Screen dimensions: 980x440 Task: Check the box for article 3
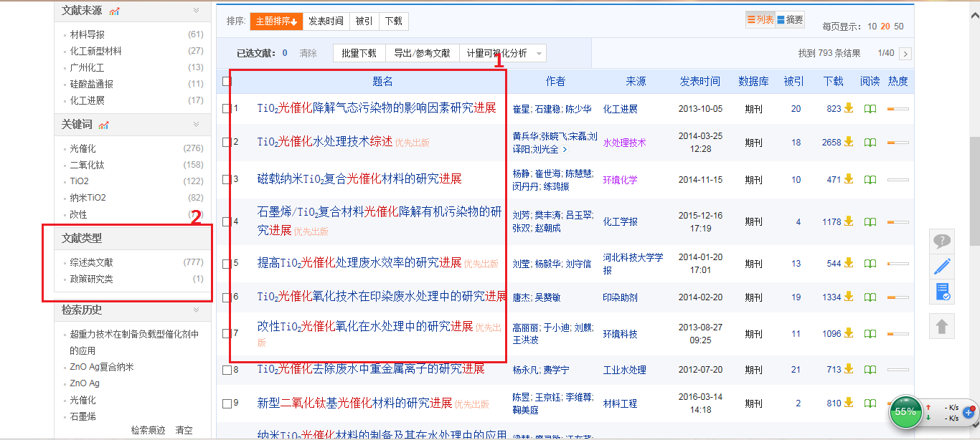[227, 179]
